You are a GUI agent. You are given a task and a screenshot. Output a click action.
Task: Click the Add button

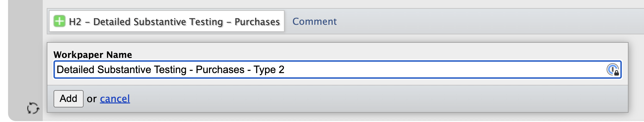68,99
